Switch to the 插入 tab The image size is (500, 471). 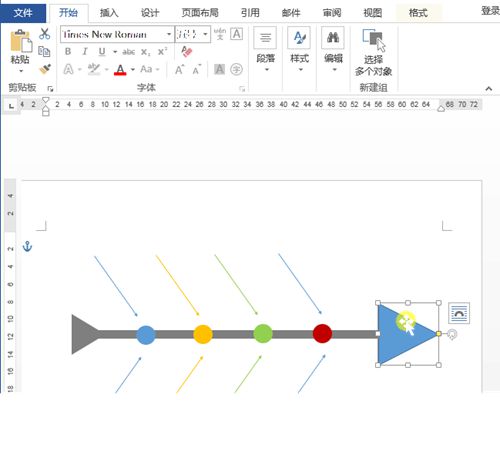[x=109, y=13]
